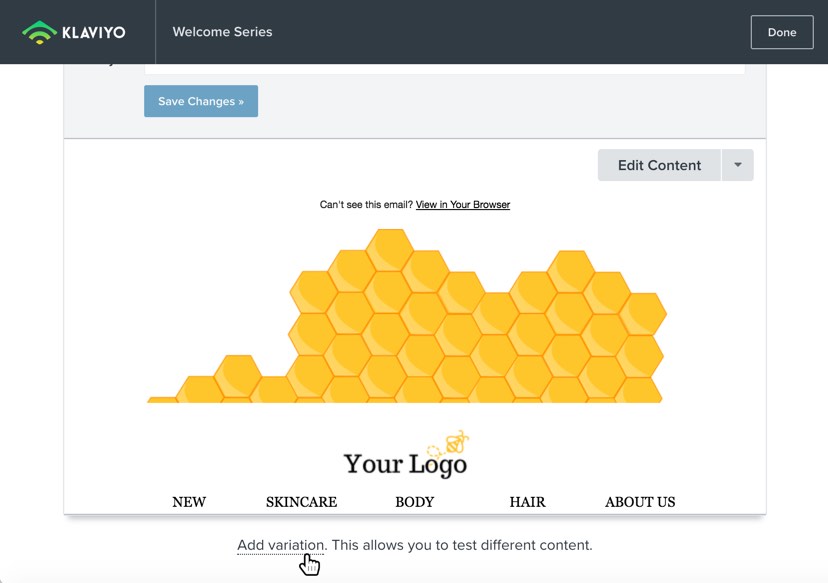Click the honeycomb banner image

[x=440, y=330]
